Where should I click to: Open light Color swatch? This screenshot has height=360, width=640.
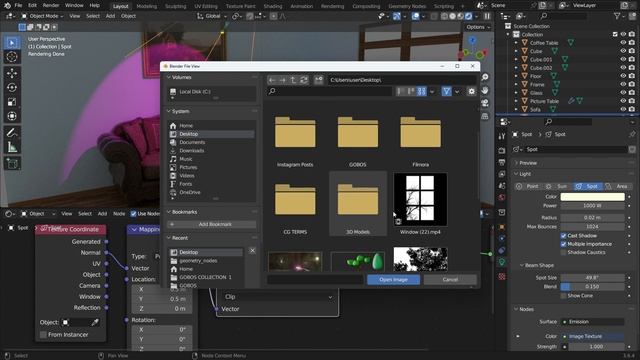pyautogui.click(x=592, y=197)
